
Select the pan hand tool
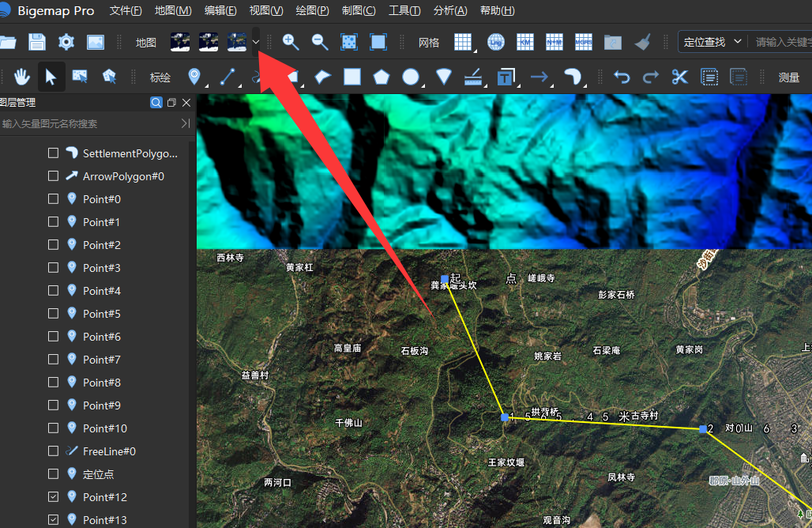click(x=21, y=77)
